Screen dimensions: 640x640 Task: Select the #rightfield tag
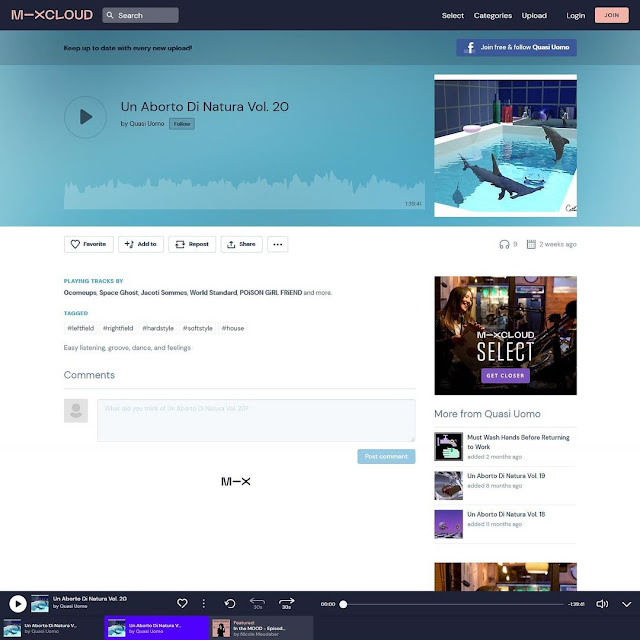pos(118,328)
